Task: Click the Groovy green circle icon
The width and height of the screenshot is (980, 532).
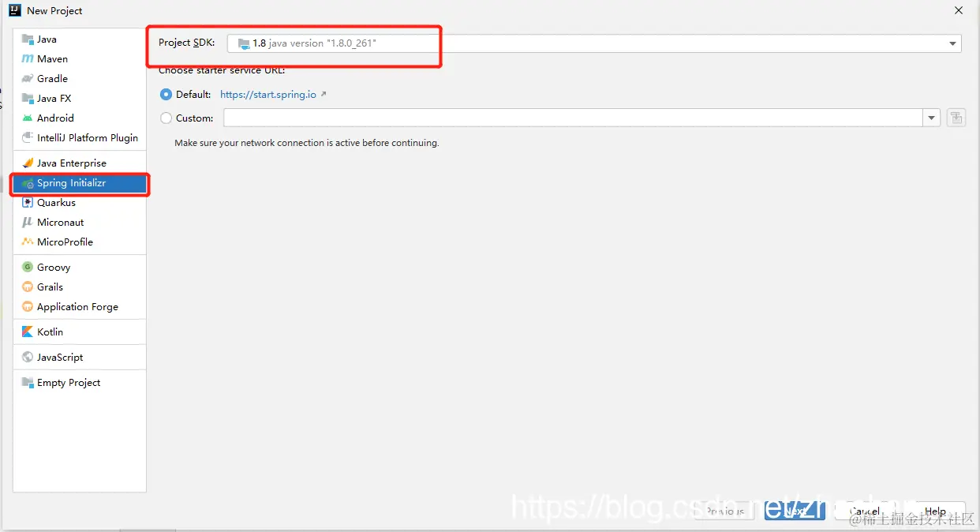Action: pos(28,268)
